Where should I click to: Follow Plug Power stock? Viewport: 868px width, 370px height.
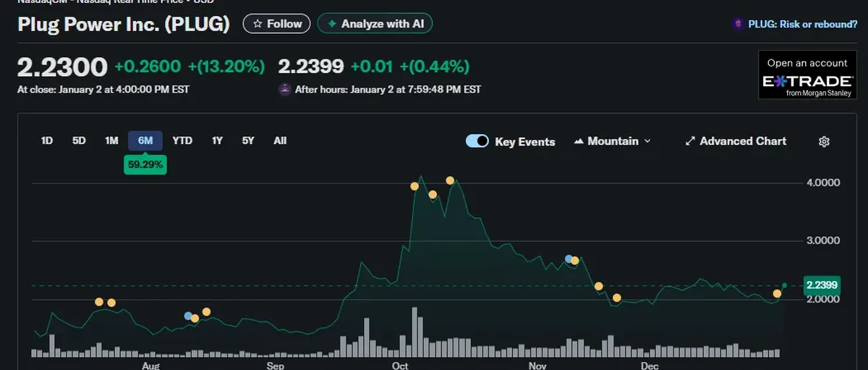point(277,24)
